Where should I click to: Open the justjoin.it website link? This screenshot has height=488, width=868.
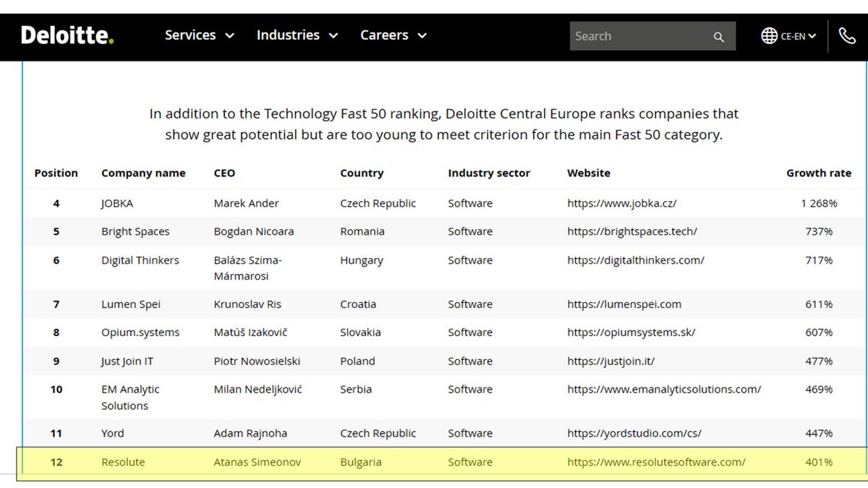click(611, 361)
